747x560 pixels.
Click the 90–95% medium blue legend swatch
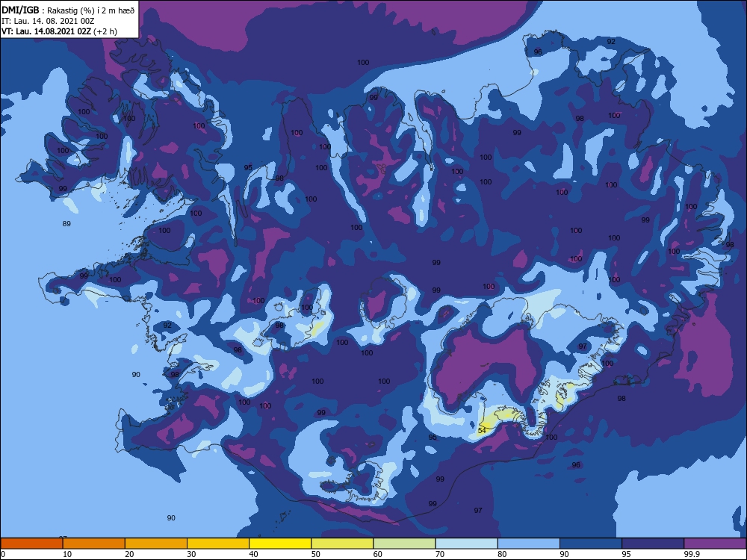tap(591, 544)
